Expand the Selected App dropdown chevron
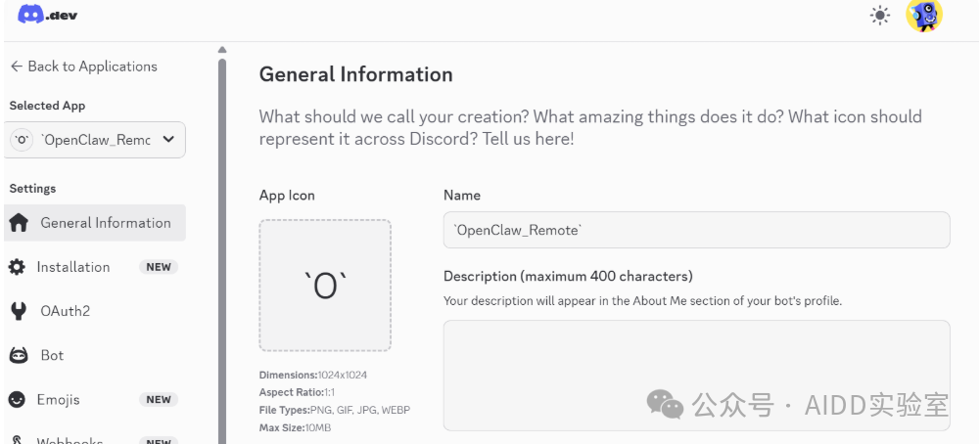This screenshot has width=980, height=444. click(x=168, y=140)
